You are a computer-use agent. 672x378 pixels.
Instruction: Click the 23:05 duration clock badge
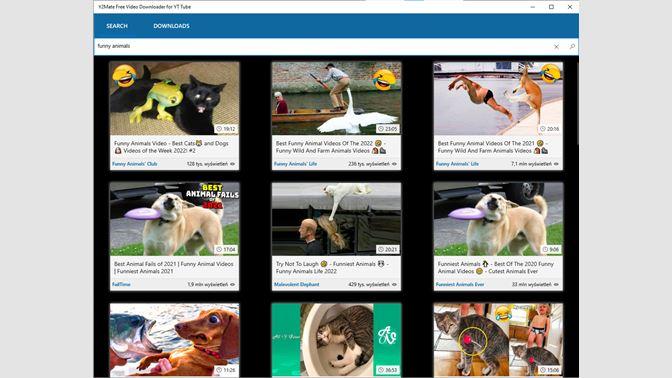click(x=387, y=129)
